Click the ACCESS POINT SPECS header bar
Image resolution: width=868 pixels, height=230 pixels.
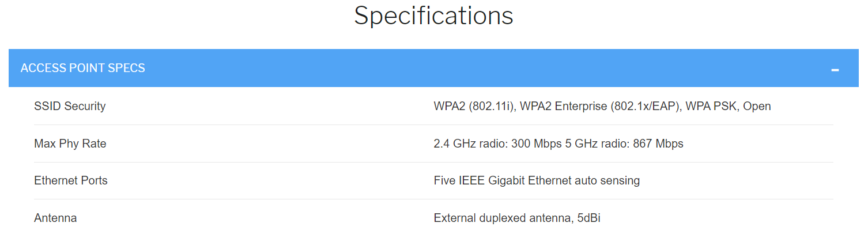(x=433, y=68)
